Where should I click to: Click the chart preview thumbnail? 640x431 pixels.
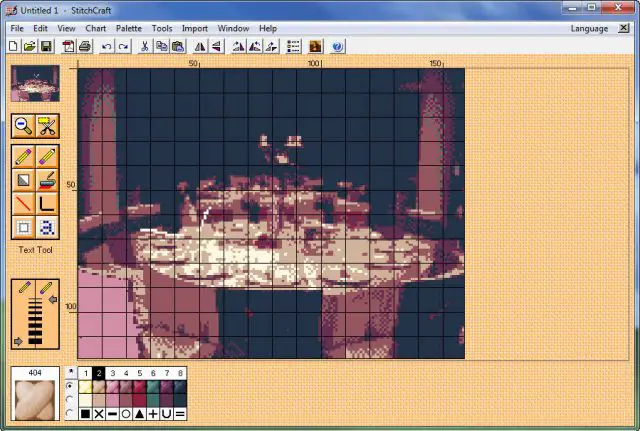[x=35, y=83]
